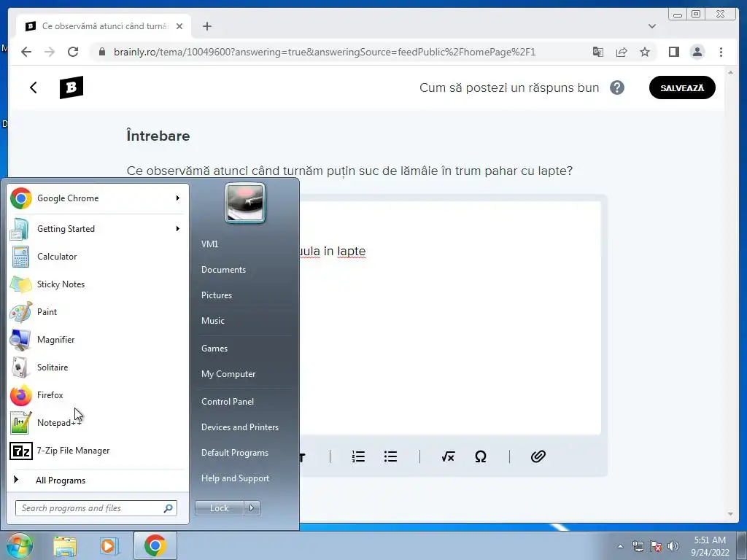Open Calculator from Start menu

coord(98,257)
